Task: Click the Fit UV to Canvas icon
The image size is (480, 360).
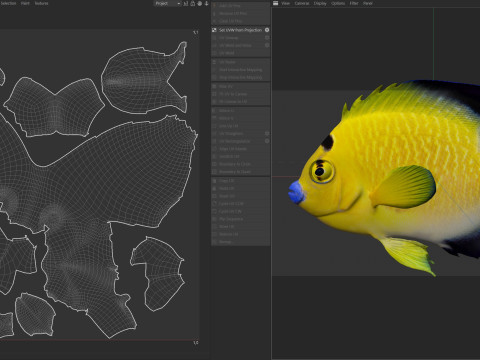Action: [214, 94]
